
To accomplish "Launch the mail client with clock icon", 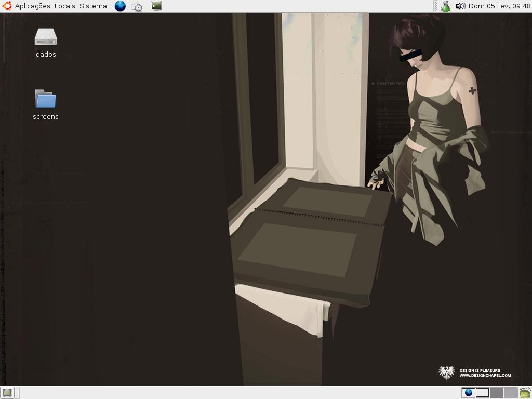I will (x=137, y=6).
